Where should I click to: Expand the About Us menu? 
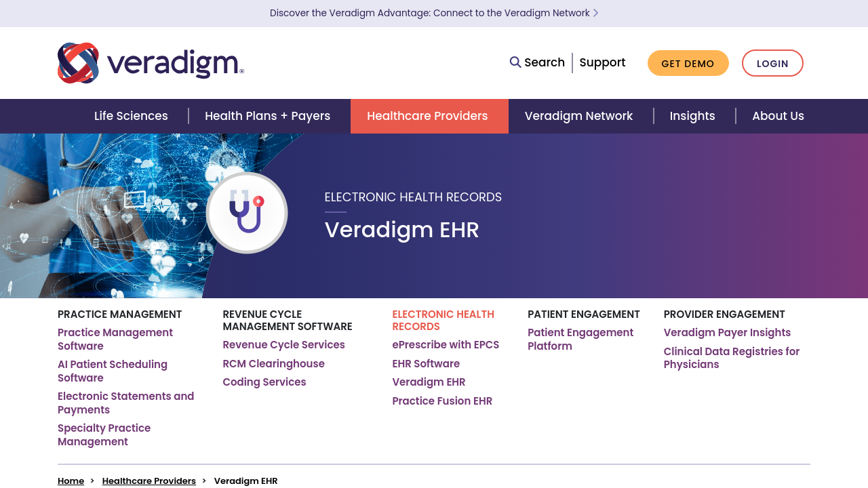pyautogui.click(x=778, y=116)
